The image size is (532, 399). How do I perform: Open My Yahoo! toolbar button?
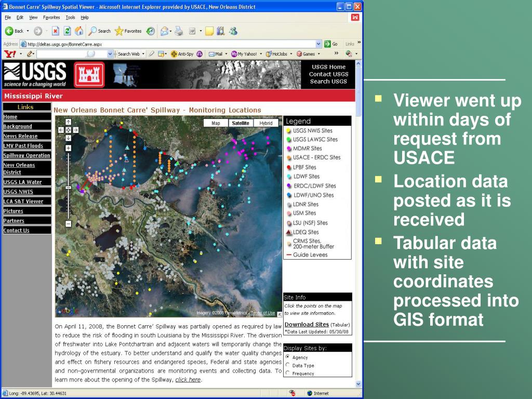click(244, 54)
